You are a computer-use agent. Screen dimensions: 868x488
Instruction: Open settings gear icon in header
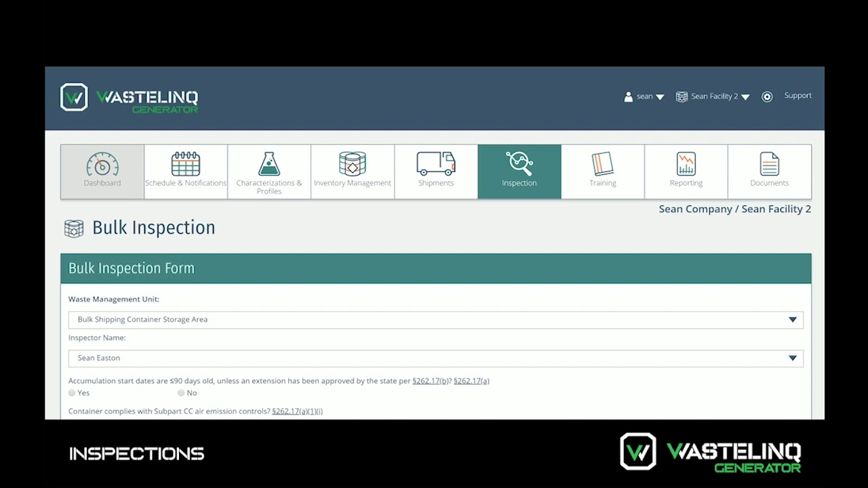[767, 97]
